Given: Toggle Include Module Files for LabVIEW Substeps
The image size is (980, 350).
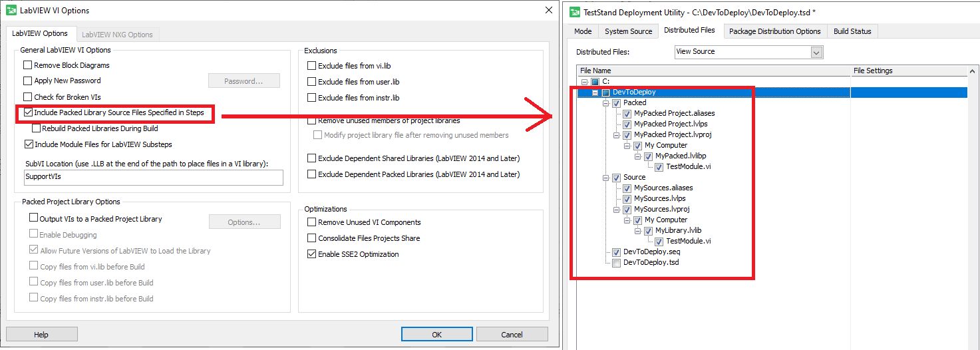Looking at the screenshot, I should point(28,144).
